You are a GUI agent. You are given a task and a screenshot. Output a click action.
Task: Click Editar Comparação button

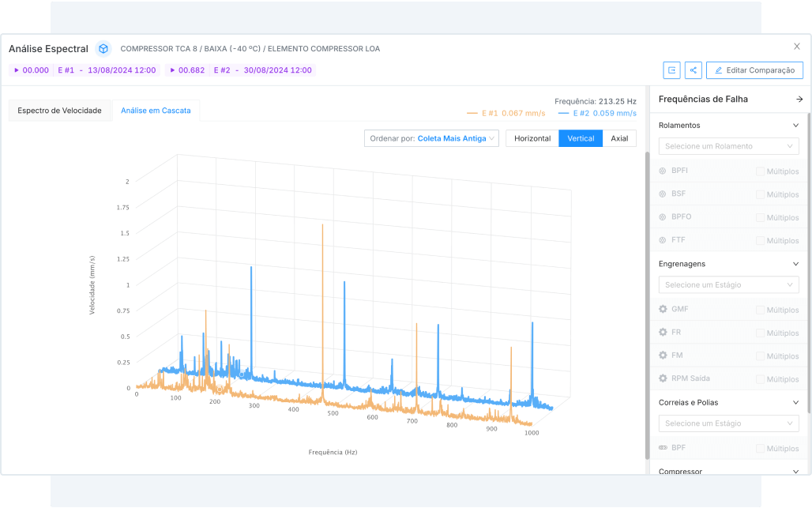click(754, 70)
